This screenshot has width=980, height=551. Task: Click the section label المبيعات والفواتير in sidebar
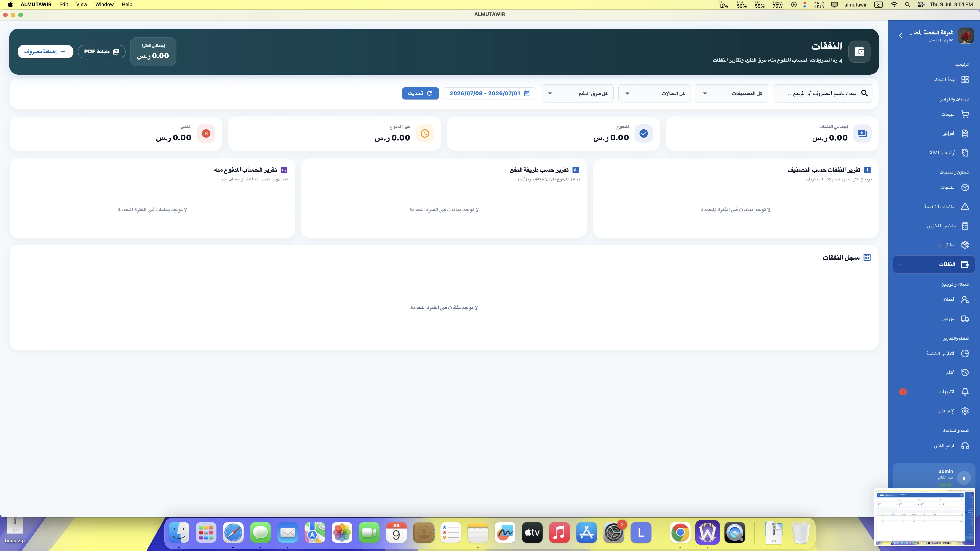[x=954, y=99]
